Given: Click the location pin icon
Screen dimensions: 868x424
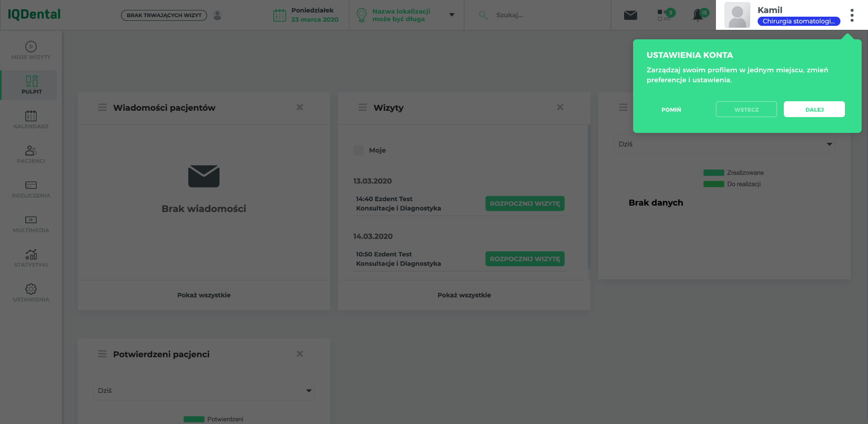Looking at the screenshot, I should (x=361, y=15).
